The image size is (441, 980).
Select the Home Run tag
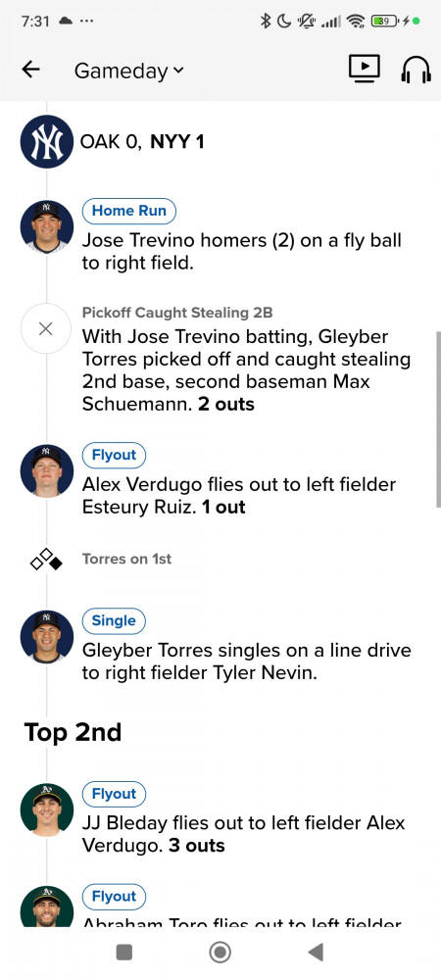pyautogui.click(x=129, y=211)
